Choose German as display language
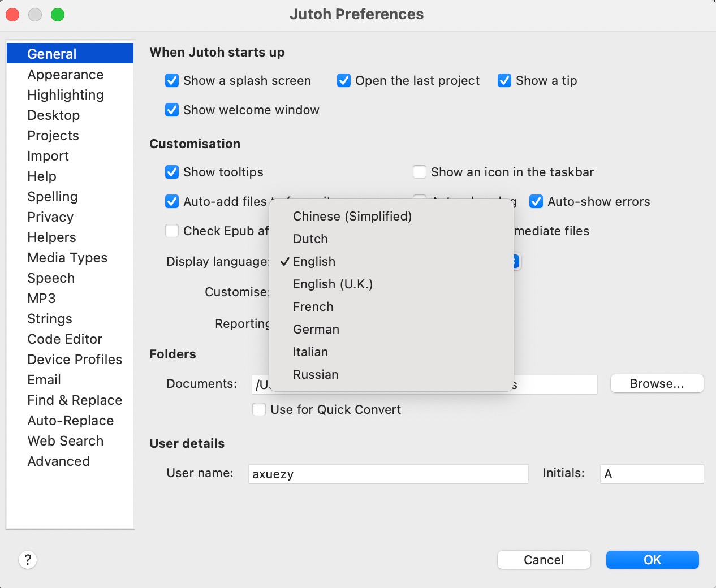Viewport: 716px width, 588px height. point(316,330)
